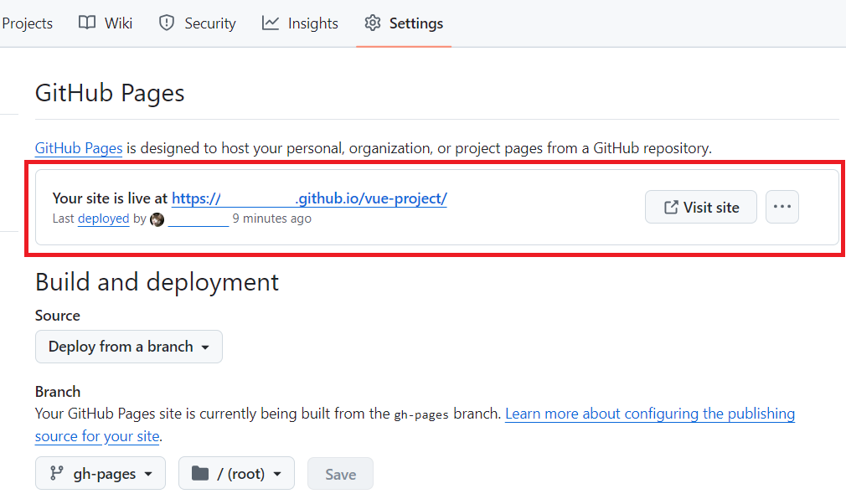Click the GitHub Pages heading
846x504 pixels.
pos(110,93)
